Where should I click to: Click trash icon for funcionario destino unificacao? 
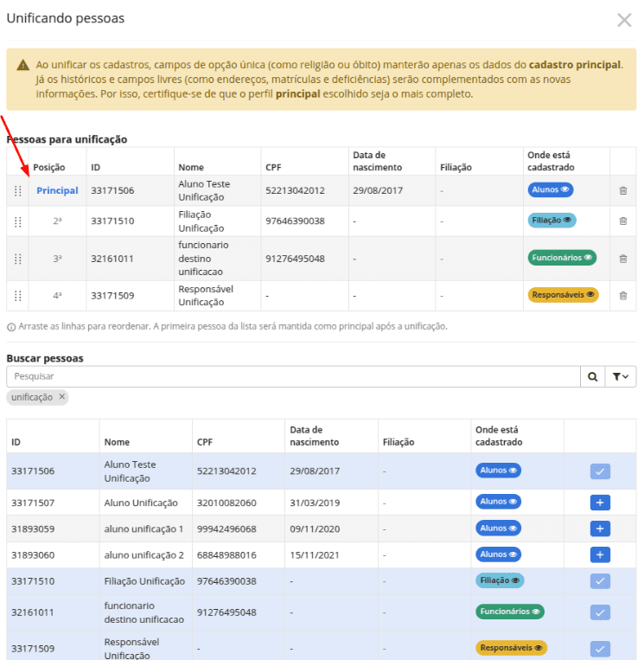coord(623,259)
